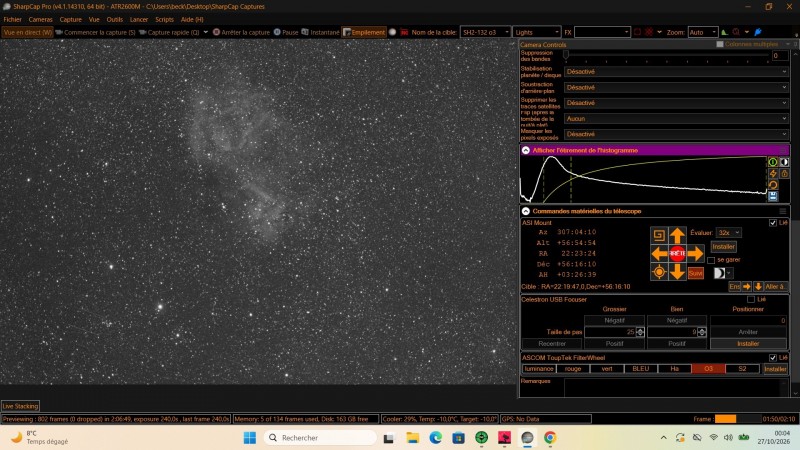
Task: Enable the se garer checkbox
Action: [x=711, y=260]
